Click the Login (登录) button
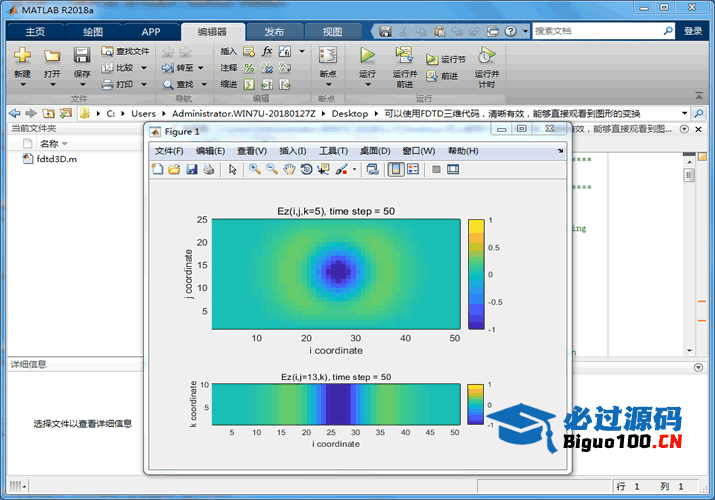This screenshot has width=715, height=500. click(693, 31)
